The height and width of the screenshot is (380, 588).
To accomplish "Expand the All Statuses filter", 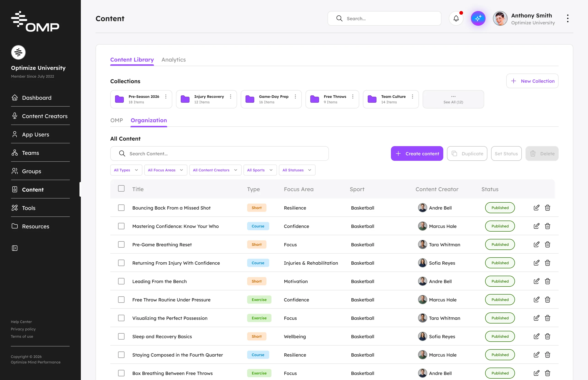I will (x=297, y=170).
